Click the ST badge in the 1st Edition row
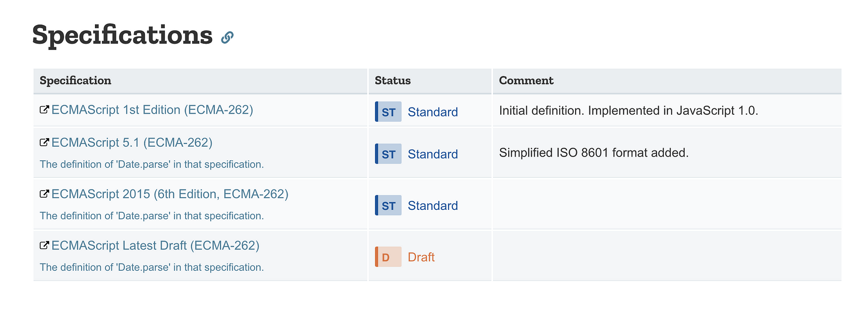Image resolution: width=868 pixels, height=316 pixels. (388, 112)
